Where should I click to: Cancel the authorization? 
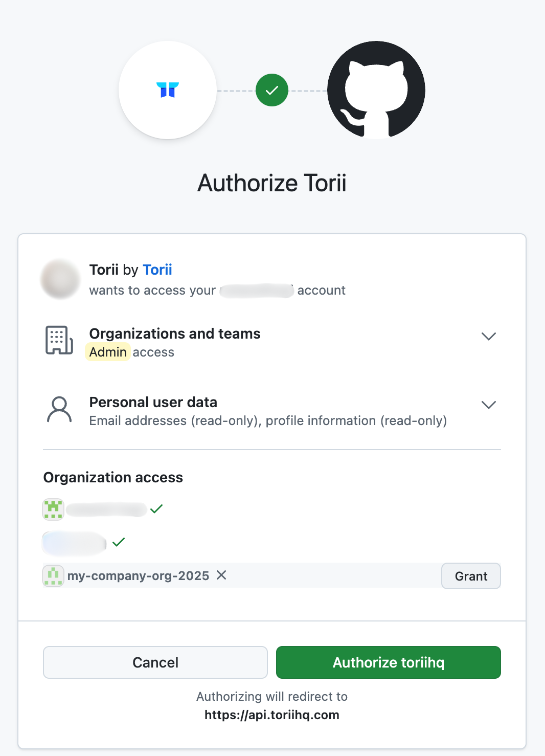[155, 662]
